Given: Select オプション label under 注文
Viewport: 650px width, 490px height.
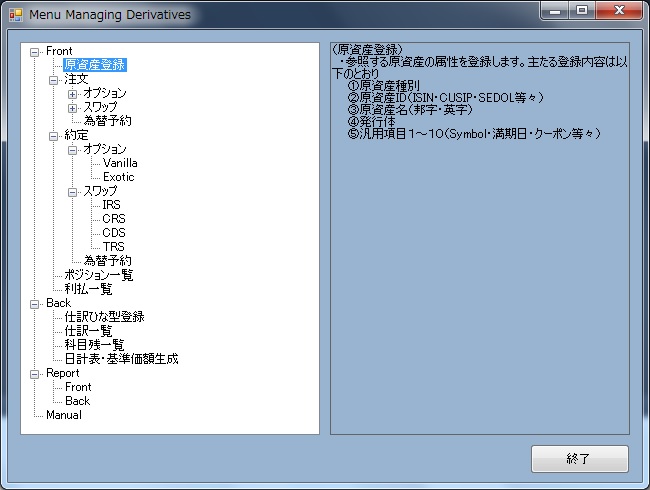Looking at the screenshot, I should pos(105,93).
